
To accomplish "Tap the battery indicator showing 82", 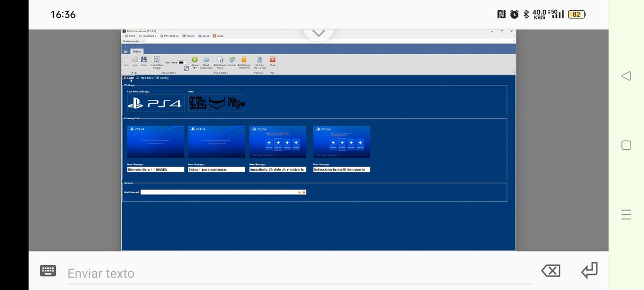I will pos(576,15).
